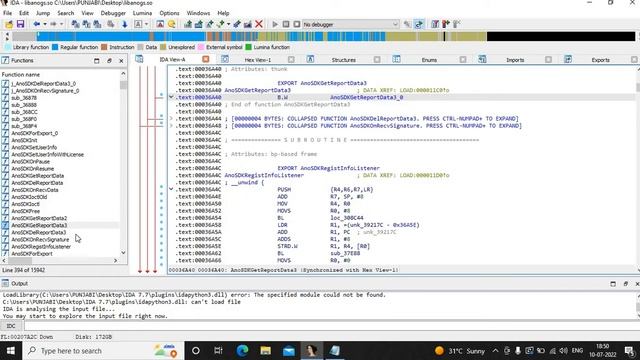The image size is (640, 360).
Task: Click the Structures tab icon
Action: point(310,60)
